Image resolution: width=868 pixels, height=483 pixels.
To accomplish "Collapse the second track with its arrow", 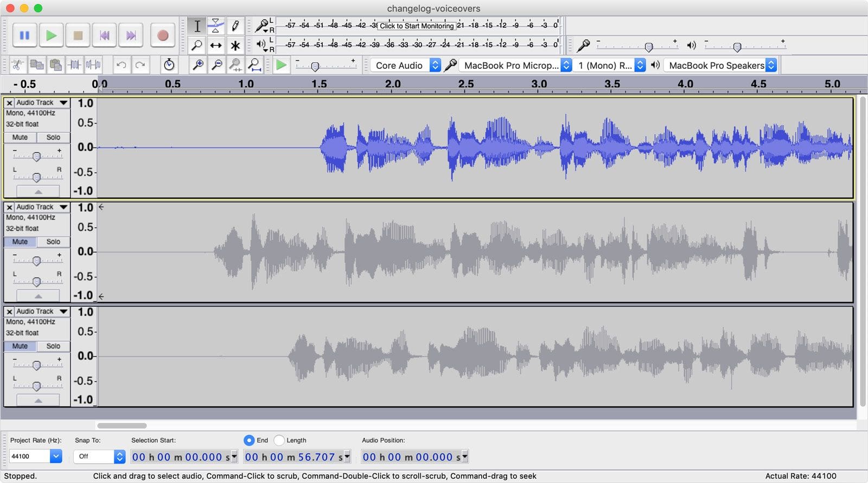I will (38, 296).
